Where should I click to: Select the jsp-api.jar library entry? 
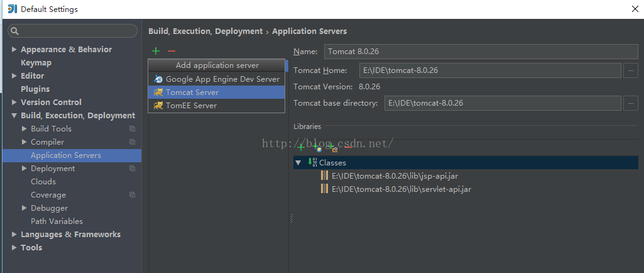pyautogui.click(x=395, y=176)
